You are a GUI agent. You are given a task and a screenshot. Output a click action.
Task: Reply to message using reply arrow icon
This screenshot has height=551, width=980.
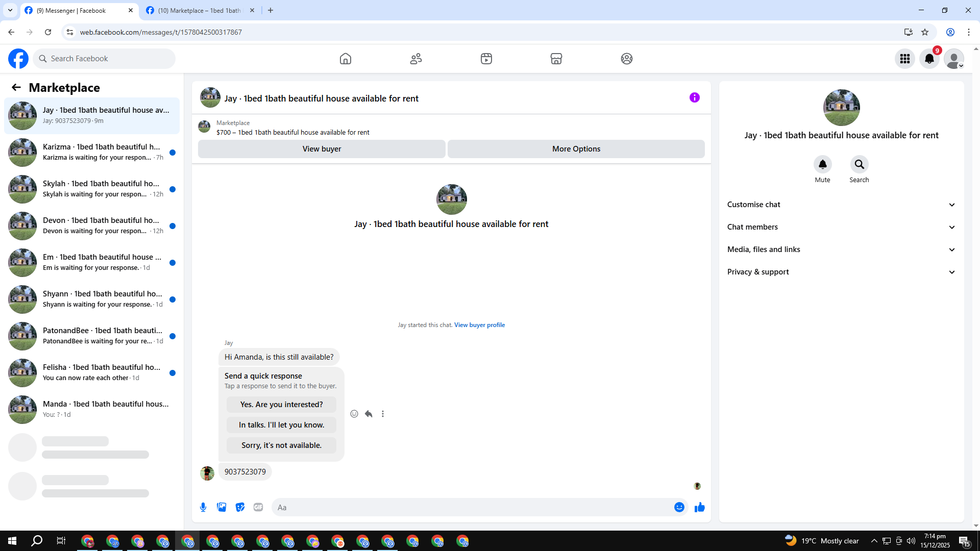369,414
